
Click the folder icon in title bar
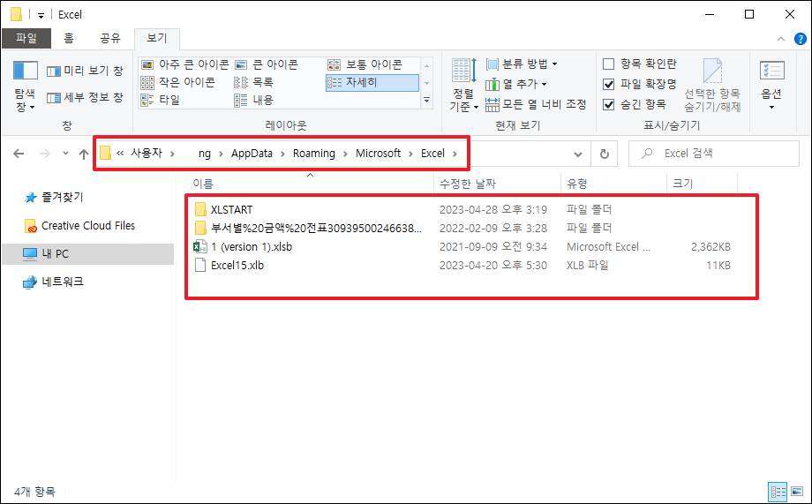(x=16, y=14)
